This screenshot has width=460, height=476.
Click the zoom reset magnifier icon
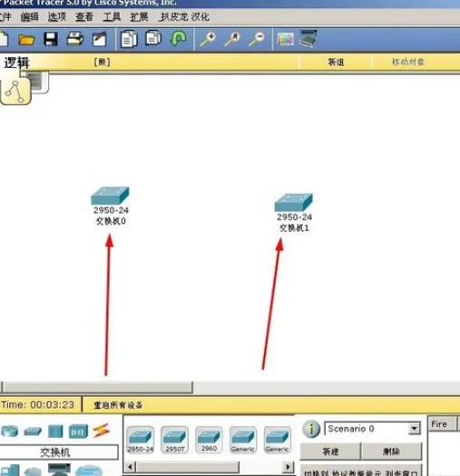pos(232,39)
